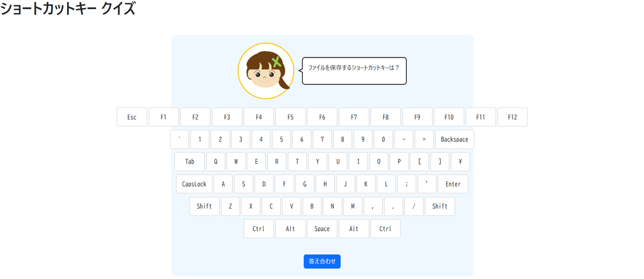Click the U key

[x=338, y=161]
